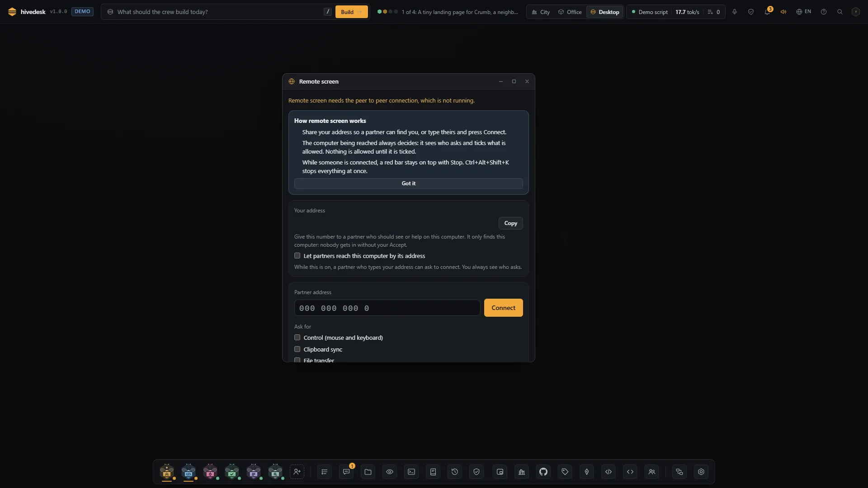Image resolution: width=868 pixels, height=488 pixels.
Task: Select the orange bee agent avatar
Action: (167, 472)
